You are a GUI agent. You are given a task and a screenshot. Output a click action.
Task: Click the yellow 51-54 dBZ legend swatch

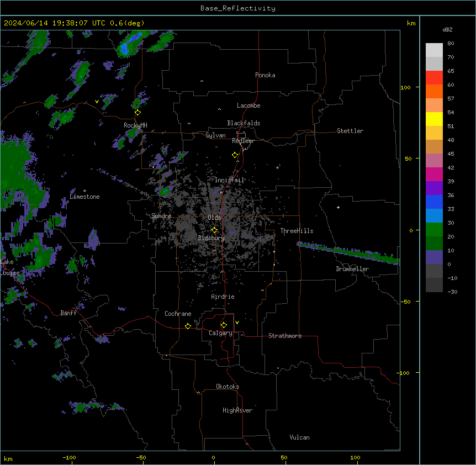pos(434,119)
